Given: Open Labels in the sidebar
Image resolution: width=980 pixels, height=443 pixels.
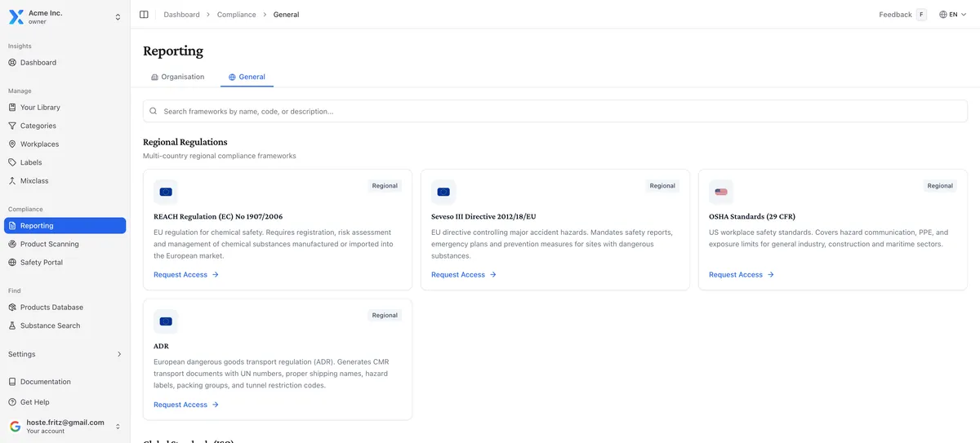Looking at the screenshot, I should point(65,162).
